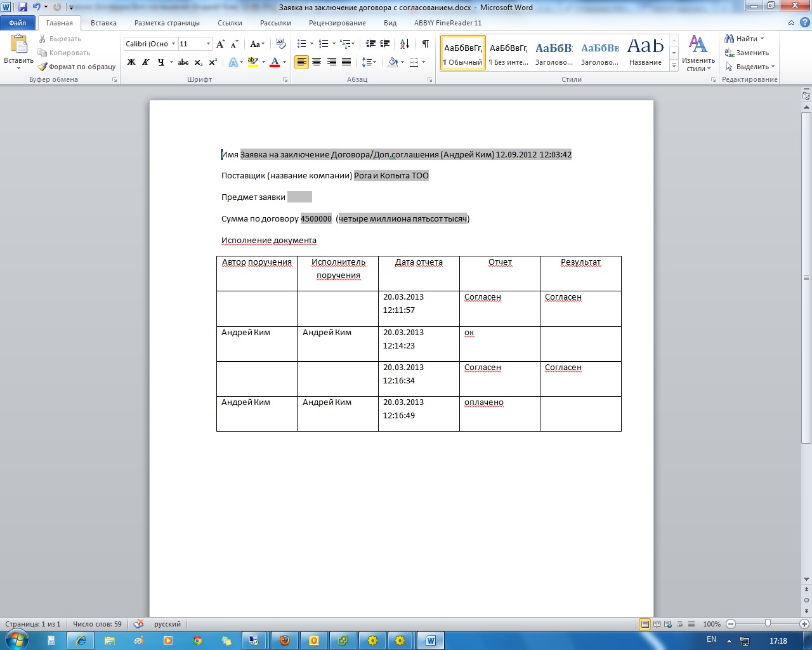
Task: Click the Save icon in quick access toolbar
Action: click(23, 8)
